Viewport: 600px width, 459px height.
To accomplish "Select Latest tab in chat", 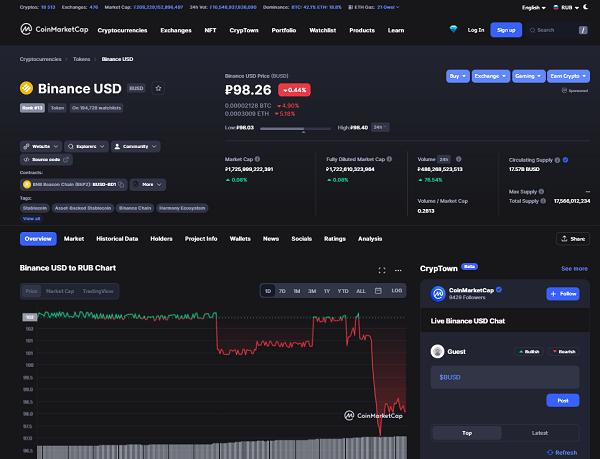I will pos(540,433).
